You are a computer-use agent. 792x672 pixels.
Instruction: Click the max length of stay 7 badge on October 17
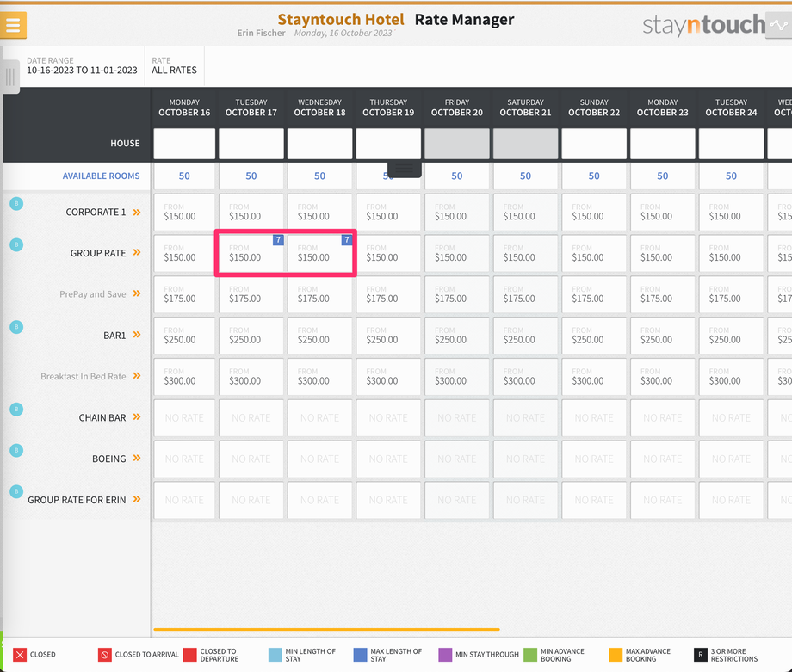[x=278, y=240]
